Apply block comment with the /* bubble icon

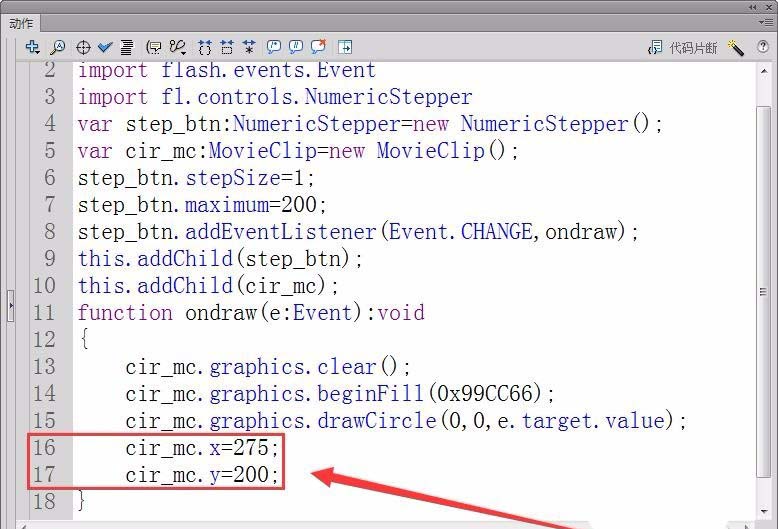coord(273,47)
